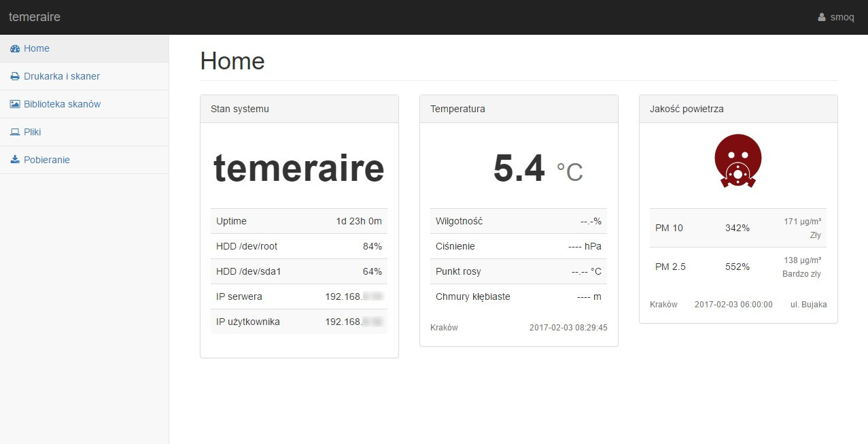Click the user icon next to smoq
868x444 pixels.
(x=822, y=17)
